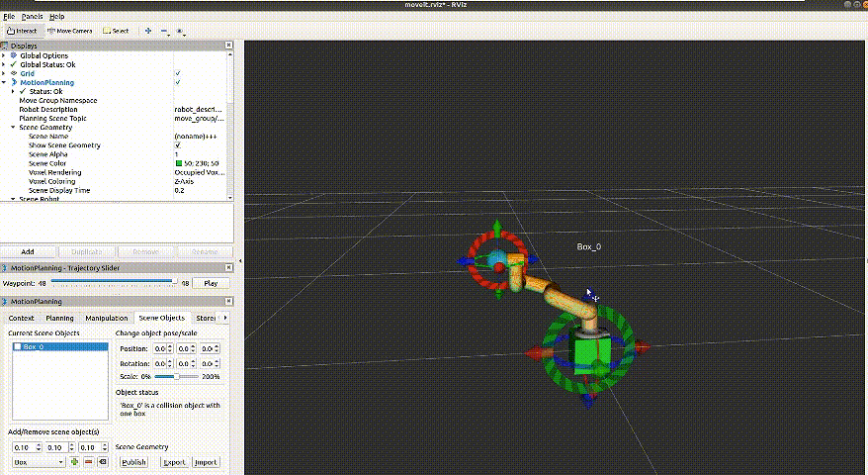This screenshot has width=868, height=475.
Task: Open the eye view options icon
Action: pyautogui.click(x=181, y=32)
